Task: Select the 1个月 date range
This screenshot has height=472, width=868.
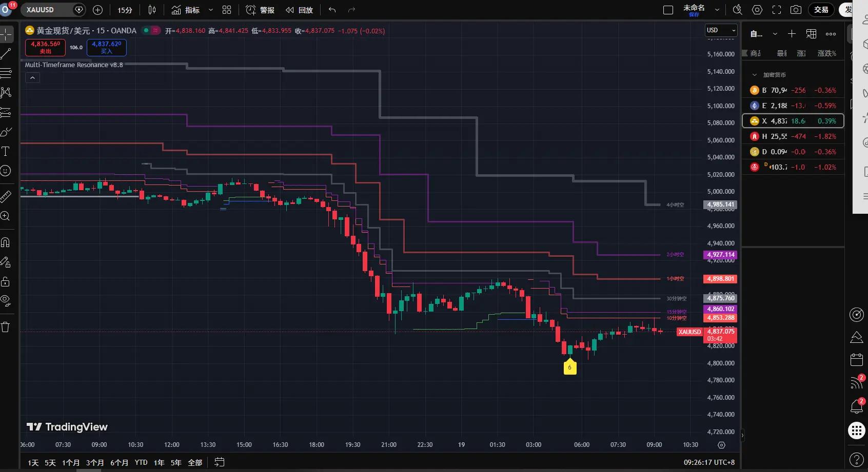Action: coord(71,462)
